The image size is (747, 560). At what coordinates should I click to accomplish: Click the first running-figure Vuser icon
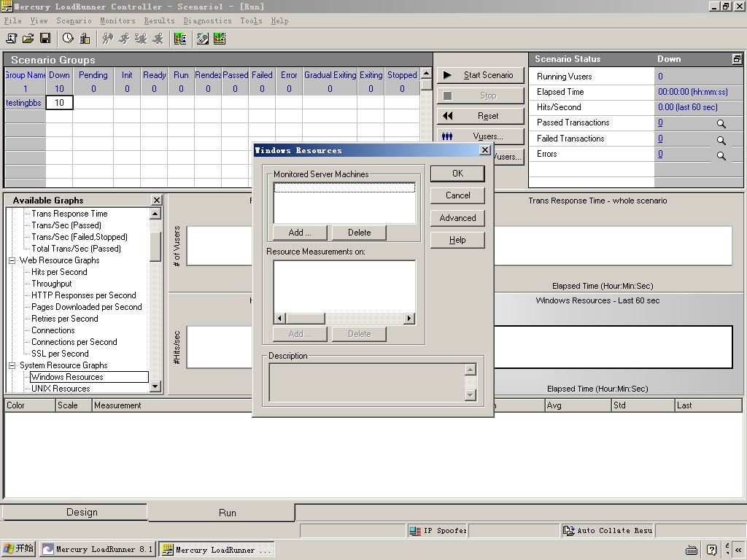[108, 39]
